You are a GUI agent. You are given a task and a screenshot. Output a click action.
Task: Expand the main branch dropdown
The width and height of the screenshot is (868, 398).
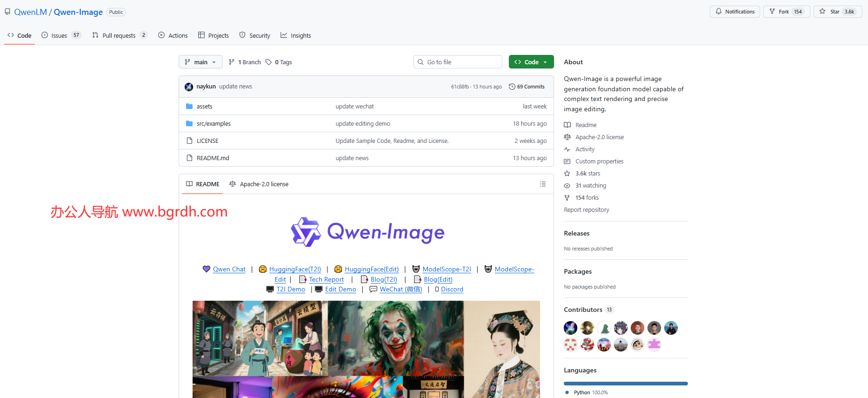click(200, 62)
